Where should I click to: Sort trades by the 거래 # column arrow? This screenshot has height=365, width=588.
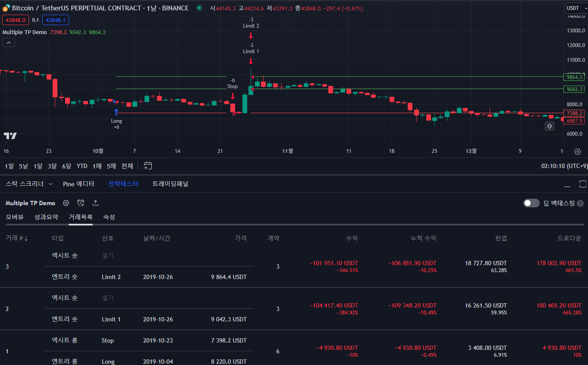(26, 238)
